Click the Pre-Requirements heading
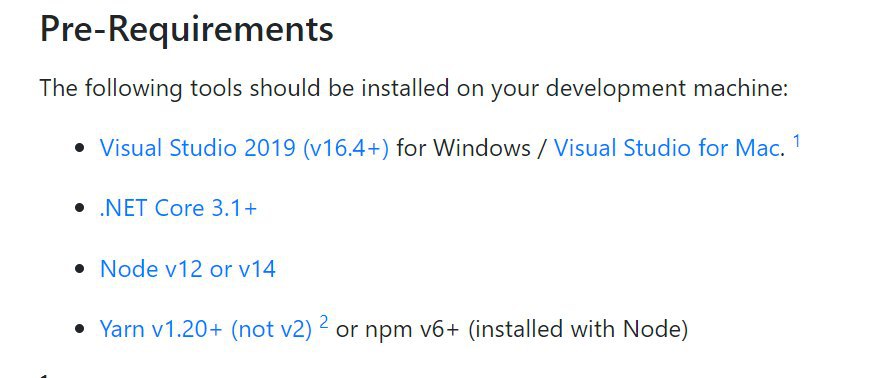 click(187, 29)
